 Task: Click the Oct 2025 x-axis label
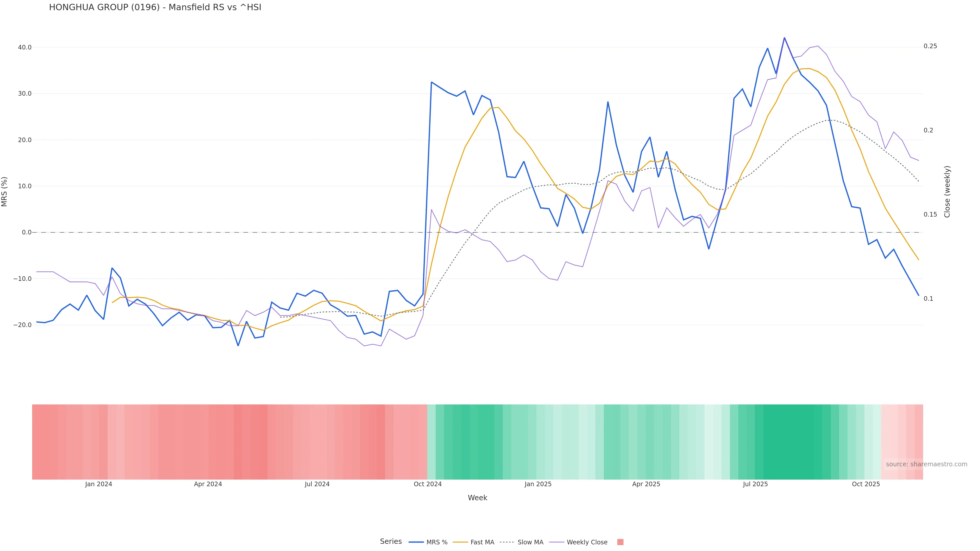(866, 484)
